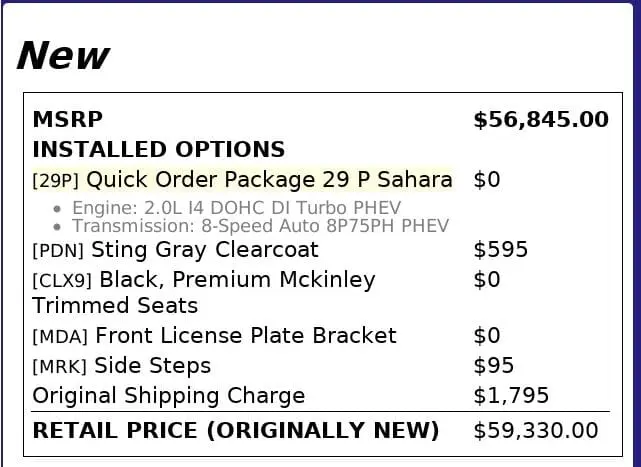Click the INSTALLED OPTIONS header

[x=158, y=150]
